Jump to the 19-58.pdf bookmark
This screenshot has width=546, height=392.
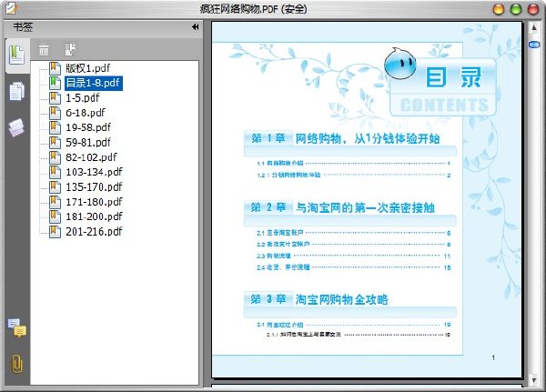tap(88, 127)
